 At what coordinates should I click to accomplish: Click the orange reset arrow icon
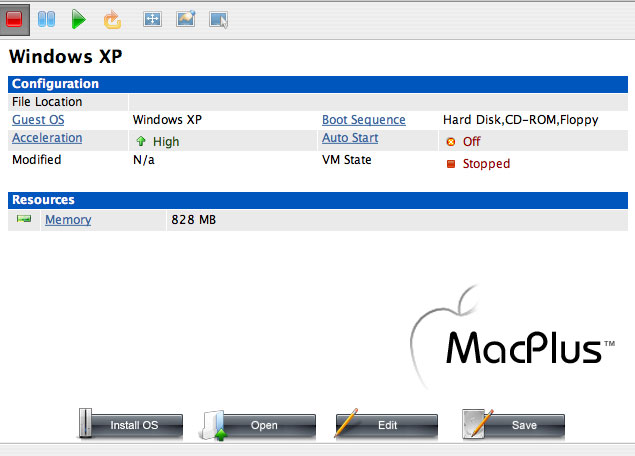(x=112, y=19)
